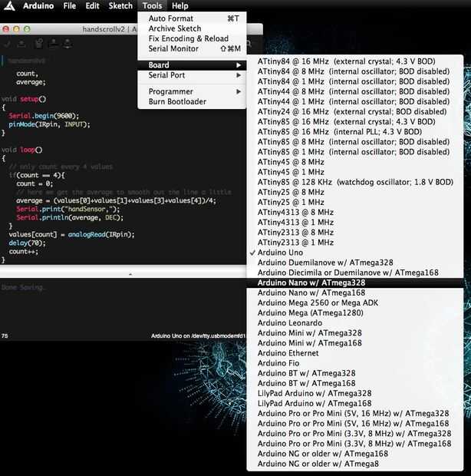
Task: Open the Sketch menu
Action: pyautogui.click(x=120, y=6)
